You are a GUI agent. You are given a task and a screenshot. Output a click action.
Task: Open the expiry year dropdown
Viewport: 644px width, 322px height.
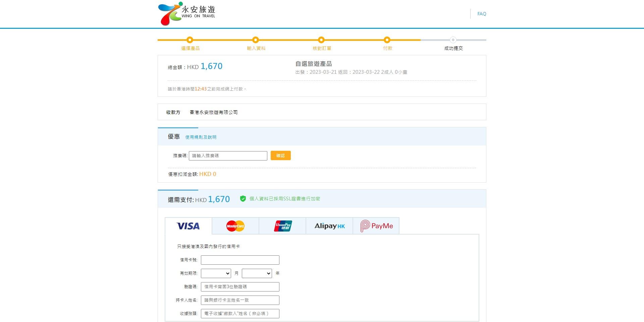[257, 273]
